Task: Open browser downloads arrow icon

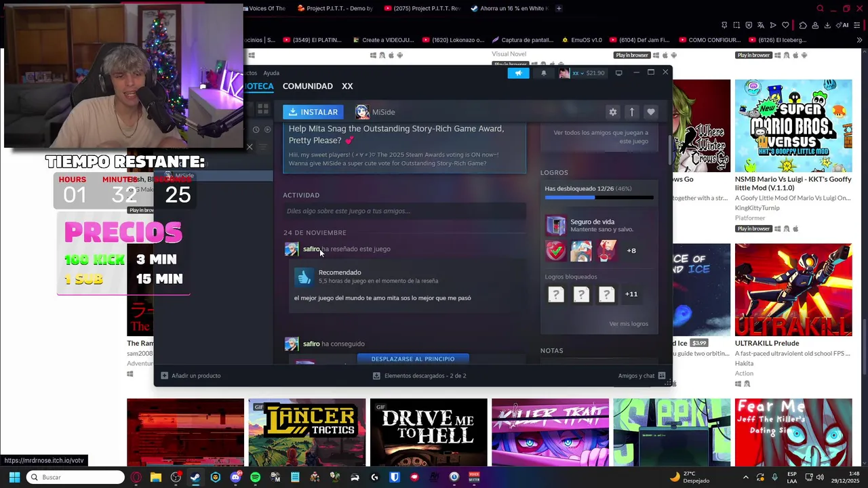Action: tap(827, 25)
